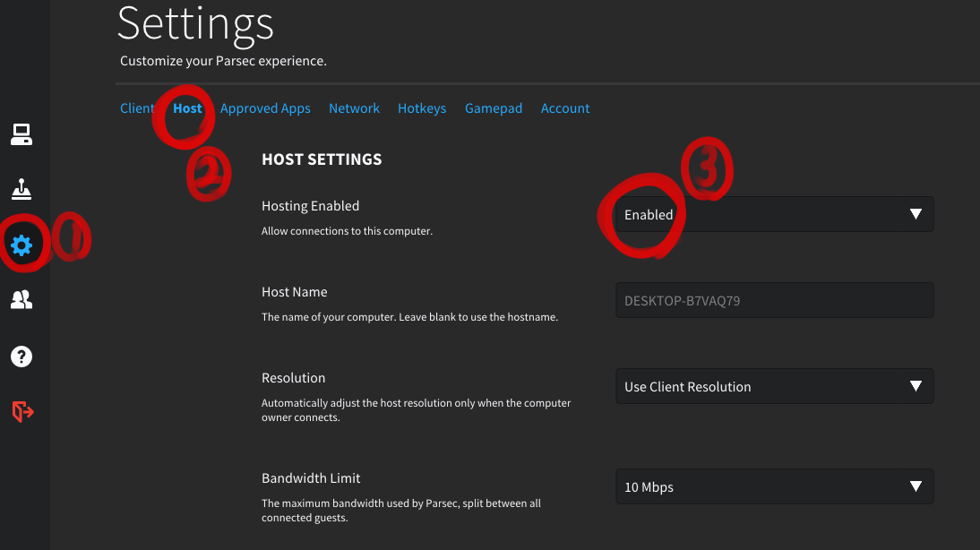Open the Help question mark icon

(x=21, y=357)
